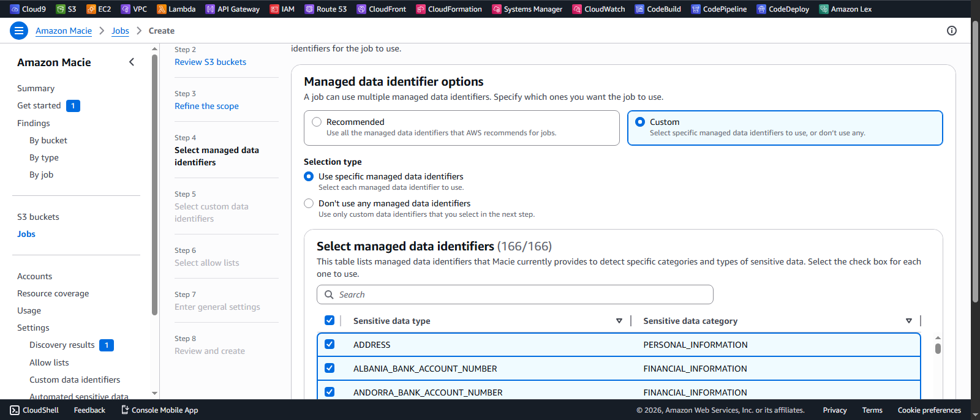This screenshot has height=420, width=980.
Task: Open the Feedback footer link
Action: tap(89, 410)
